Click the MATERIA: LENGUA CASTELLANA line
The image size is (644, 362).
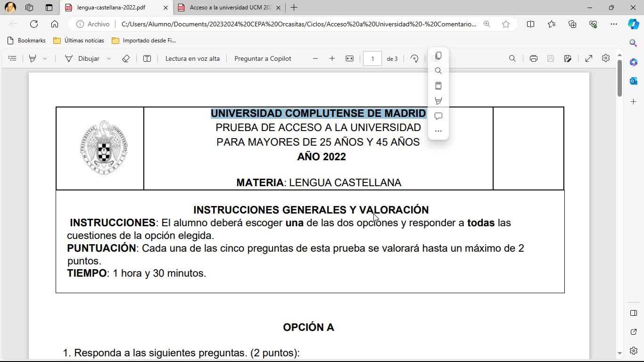click(x=319, y=183)
